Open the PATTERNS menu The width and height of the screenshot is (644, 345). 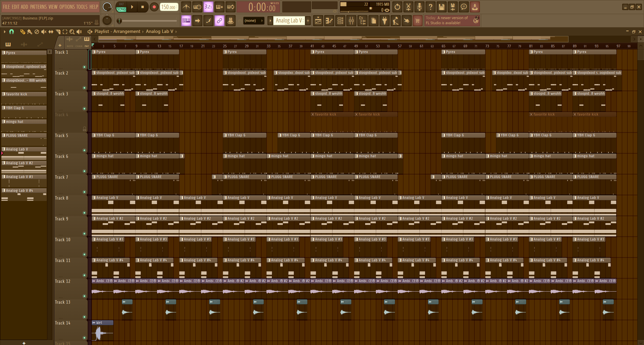[39, 7]
